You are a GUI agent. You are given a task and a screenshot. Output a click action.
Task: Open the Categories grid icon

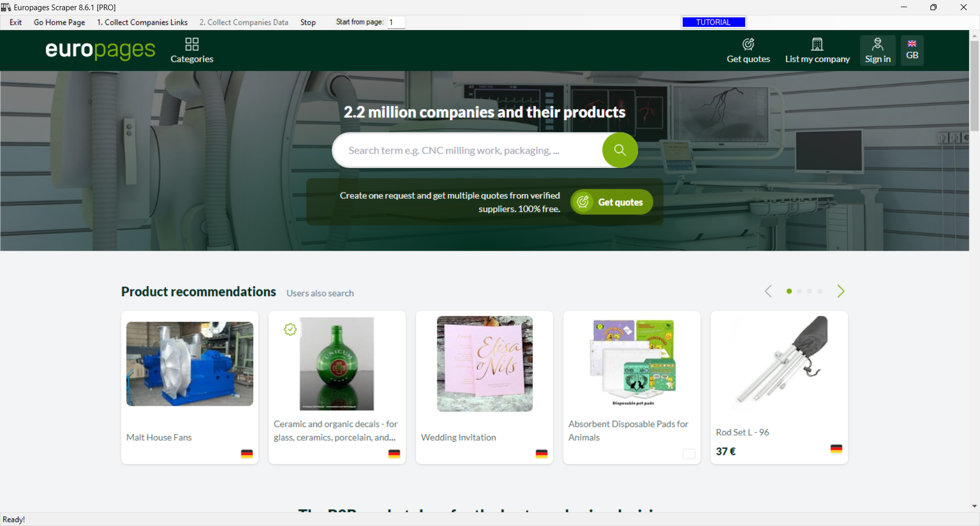(192, 44)
